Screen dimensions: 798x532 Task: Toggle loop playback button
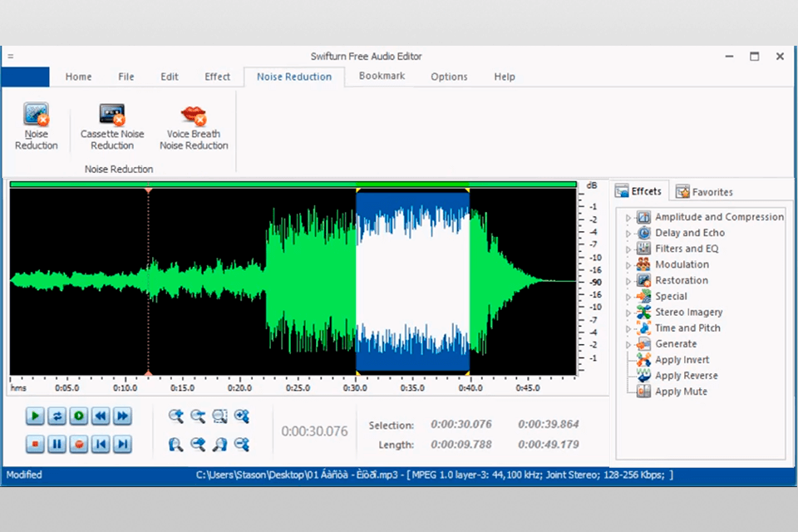pos(57,416)
